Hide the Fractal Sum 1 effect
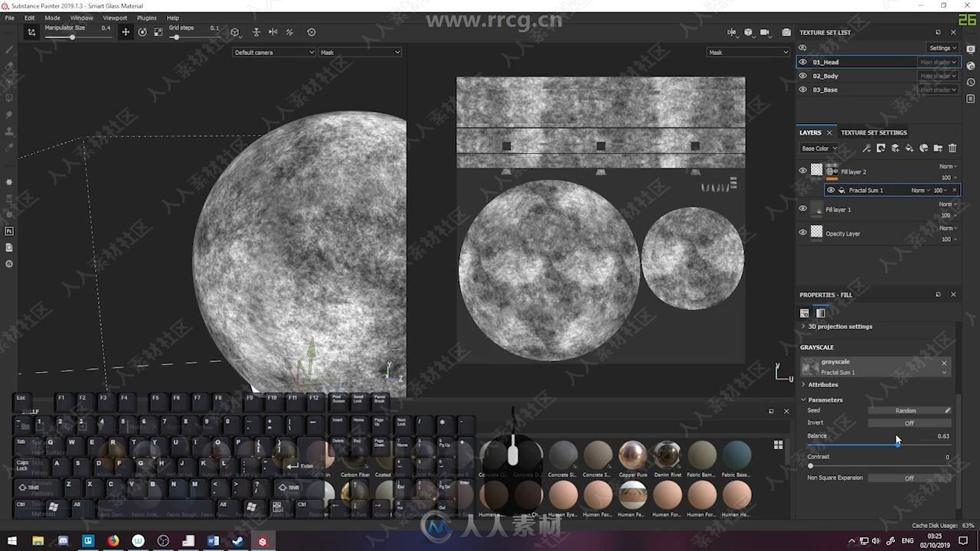 (x=831, y=190)
